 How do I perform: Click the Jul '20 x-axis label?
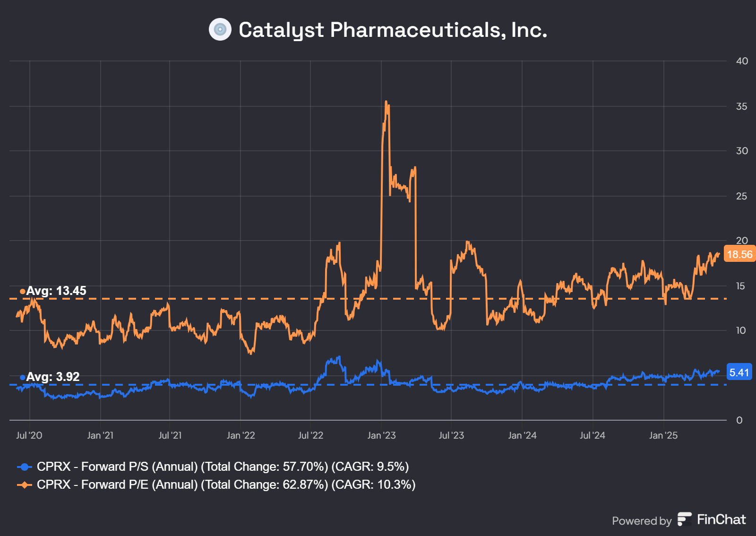point(29,435)
